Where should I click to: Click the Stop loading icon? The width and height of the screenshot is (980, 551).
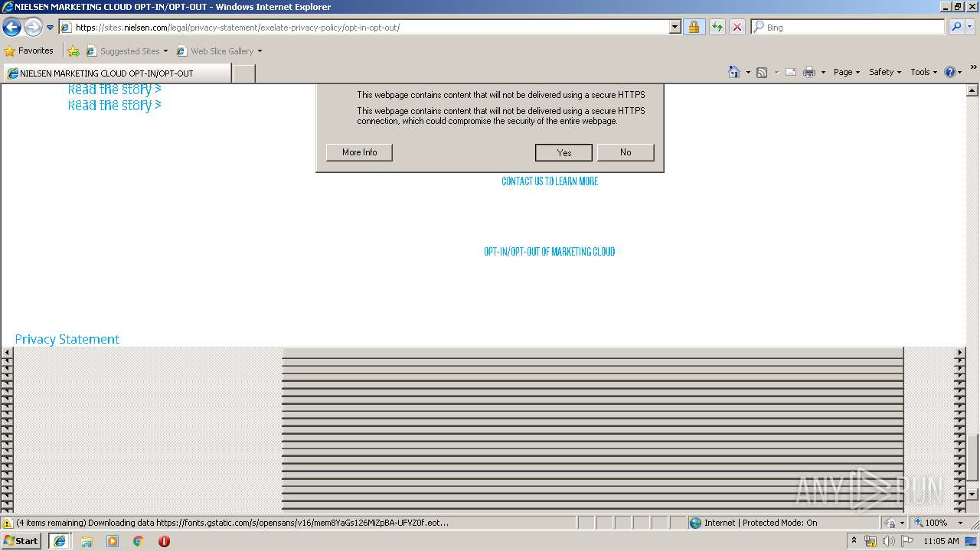[x=737, y=28]
